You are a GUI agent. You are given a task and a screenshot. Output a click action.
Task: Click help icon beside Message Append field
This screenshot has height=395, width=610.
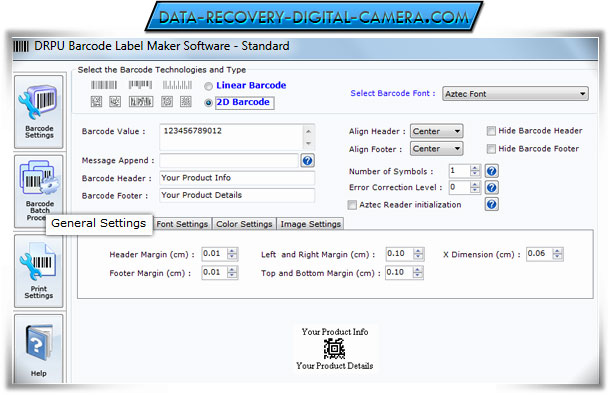pyautogui.click(x=307, y=160)
